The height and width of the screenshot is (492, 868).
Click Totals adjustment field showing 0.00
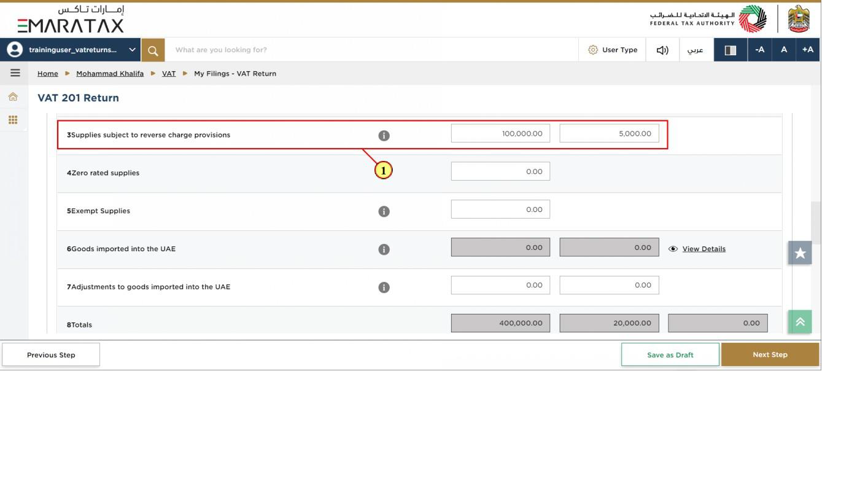coord(718,323)
